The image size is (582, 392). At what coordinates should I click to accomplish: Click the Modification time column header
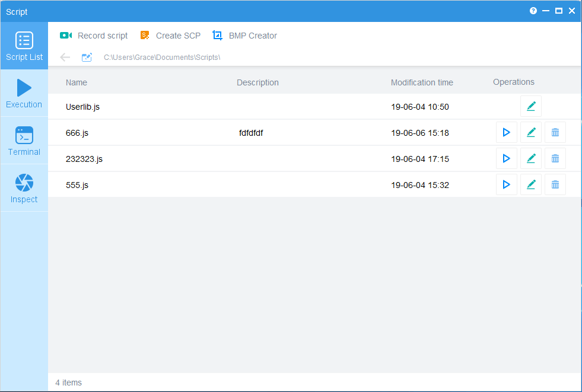click(422, 82)
